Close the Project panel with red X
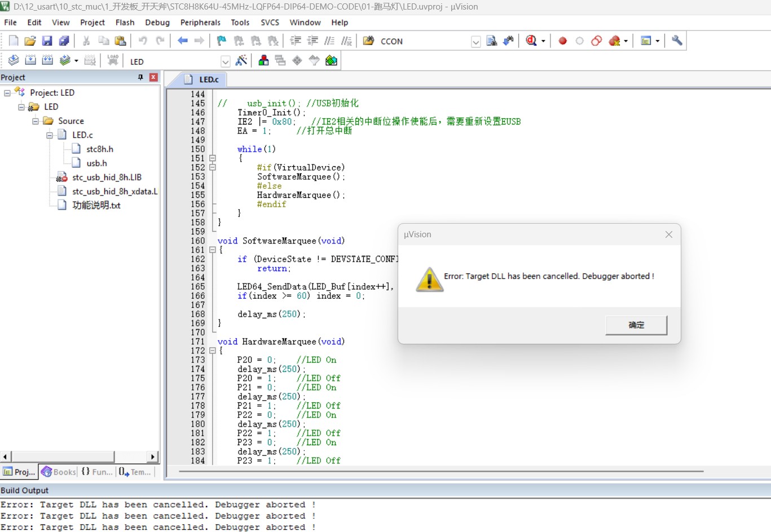Viewport: 771px width, 532px height. [153, 77]
